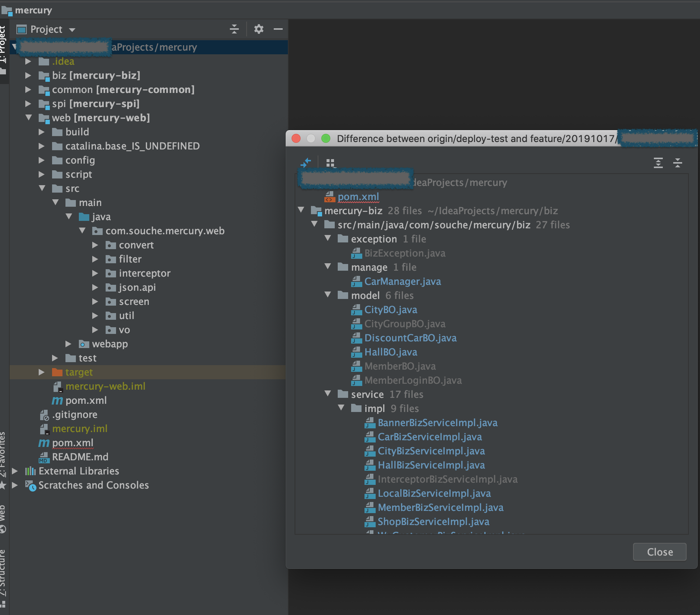
Task: Expand the target folder
Action: [41, 372]
